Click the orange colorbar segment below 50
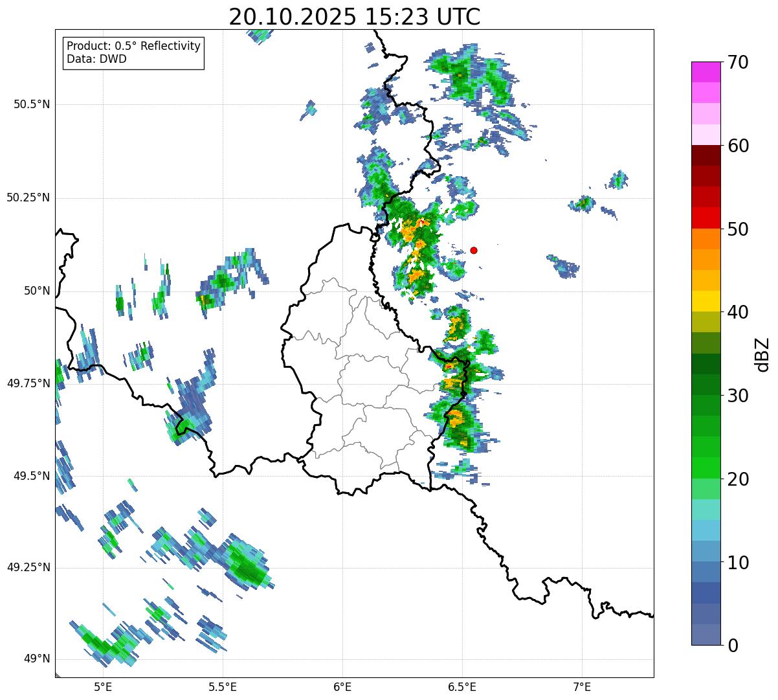Image resolution: width=778 pixels, height=700 pixels. [x=706, y=239]
